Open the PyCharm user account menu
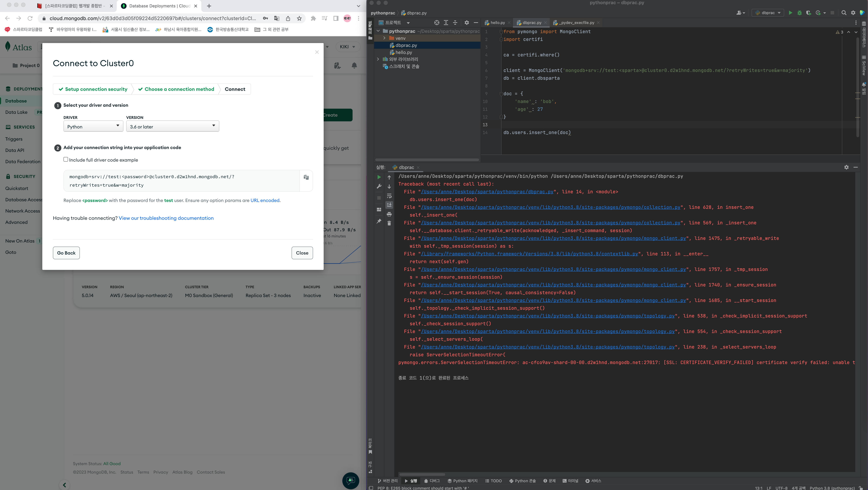Viewport: 868px width, 490px height. (740, 13)
